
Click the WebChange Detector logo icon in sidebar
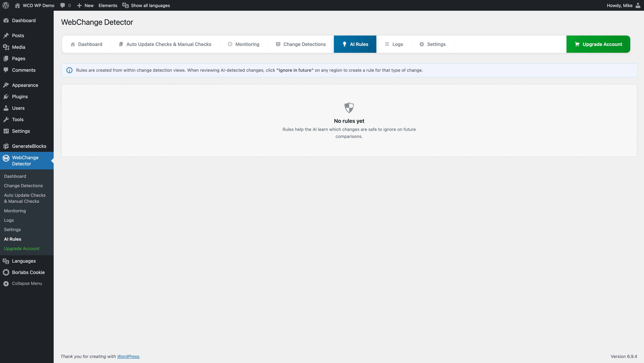(6, 158)
